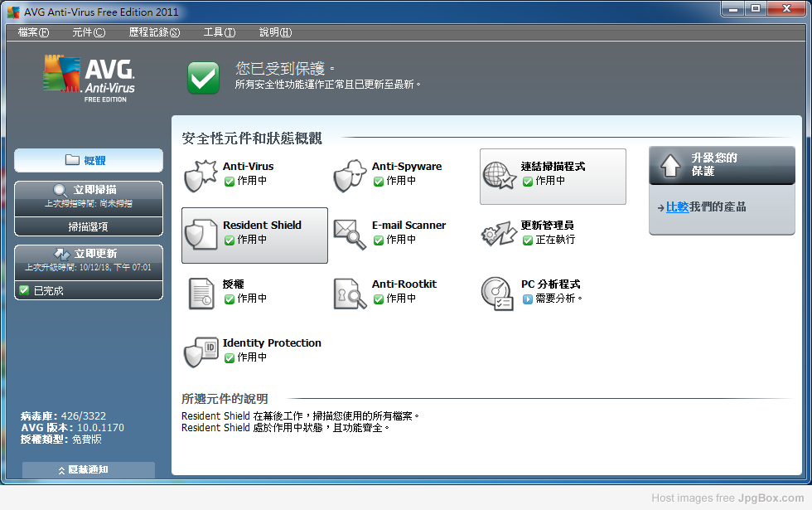The image size is (812, 510).
Task: Click the Identity Protection ID shield icon
Action: 201,352
